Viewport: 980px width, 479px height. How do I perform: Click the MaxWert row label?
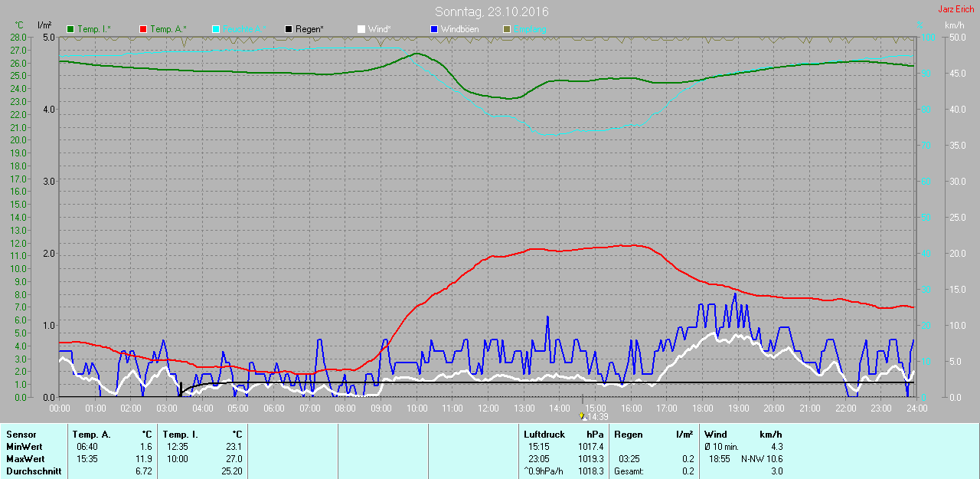[25, 459]
